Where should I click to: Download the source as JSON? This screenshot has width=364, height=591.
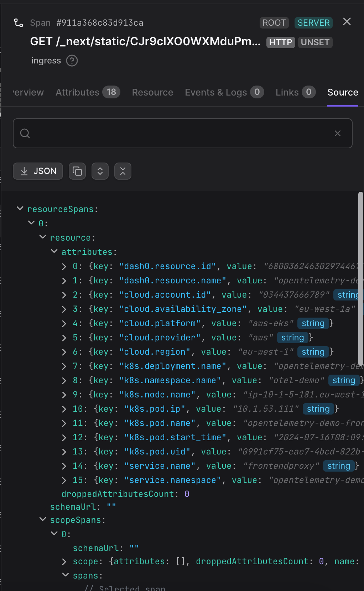[38, 171]
